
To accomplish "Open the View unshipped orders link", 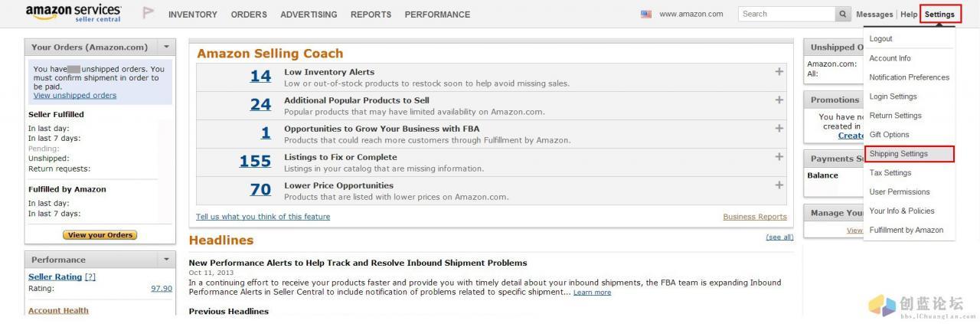I will tap(75, 96).
